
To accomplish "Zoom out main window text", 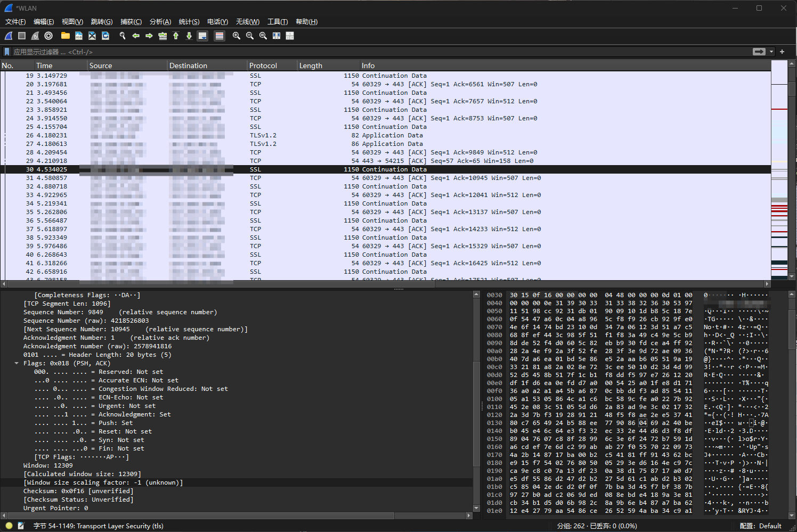I will tap(250, 36).
